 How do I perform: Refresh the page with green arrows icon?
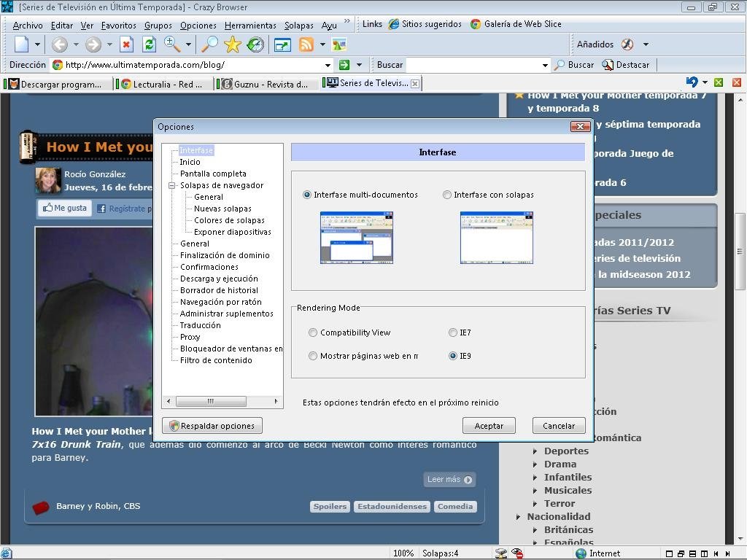(149, 44)
